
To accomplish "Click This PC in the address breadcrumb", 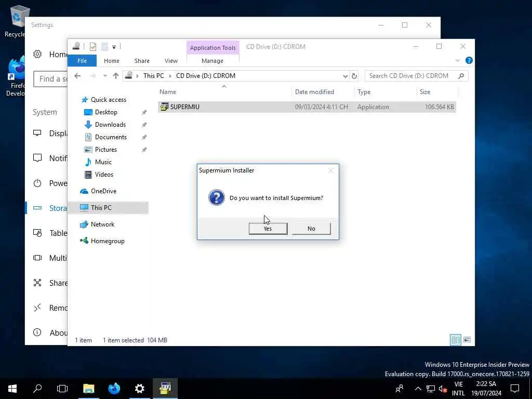I will (153, 76).
